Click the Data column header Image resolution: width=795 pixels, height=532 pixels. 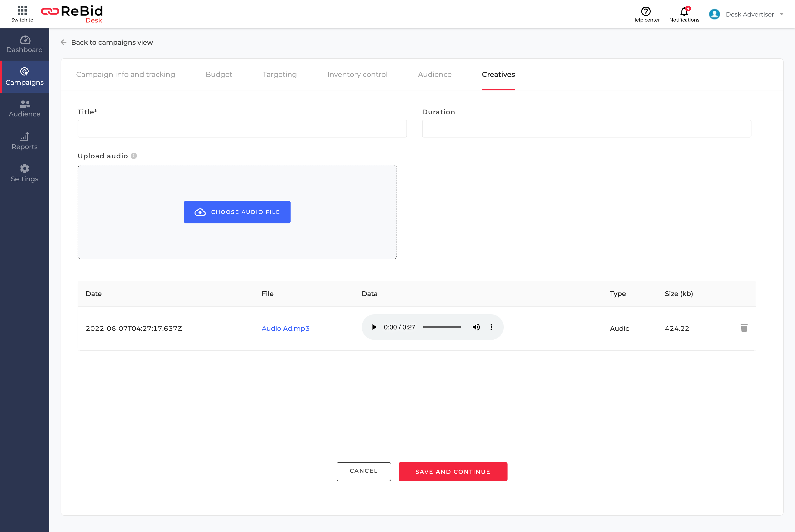[369, 294]
